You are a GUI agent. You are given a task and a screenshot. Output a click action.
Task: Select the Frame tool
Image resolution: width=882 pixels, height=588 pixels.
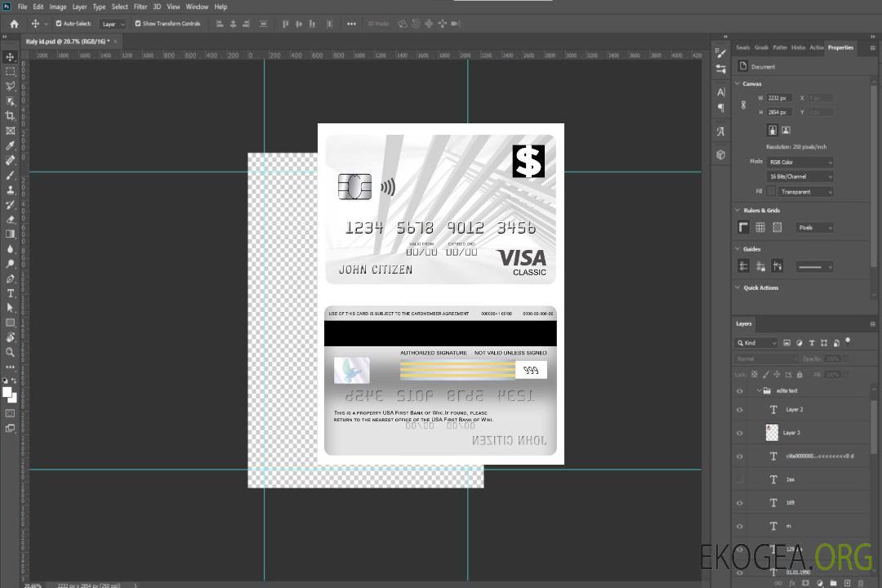(x=10, y=131)
